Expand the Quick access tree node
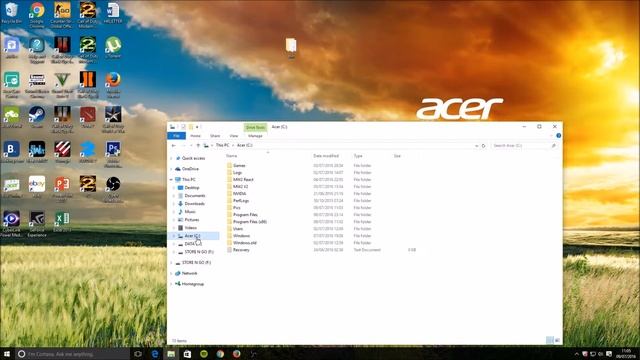The image size is (640, 360). (171, 158)
